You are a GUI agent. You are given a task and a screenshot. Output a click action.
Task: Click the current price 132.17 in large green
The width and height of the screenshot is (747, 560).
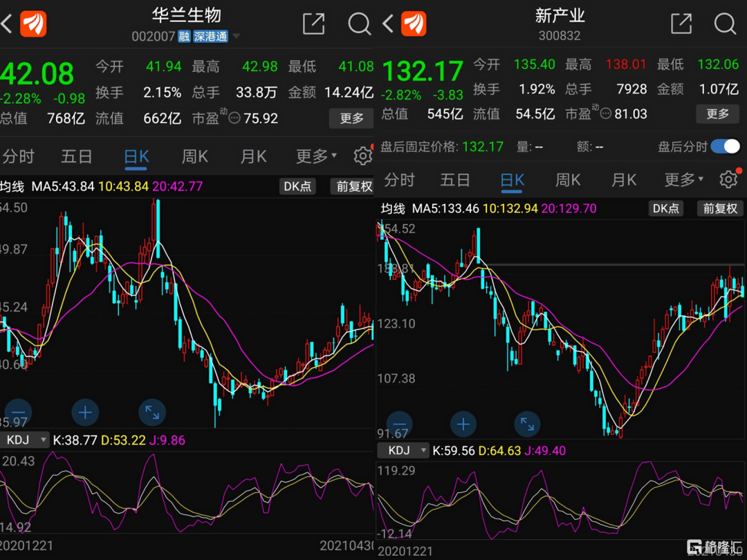tap(423, 71)
